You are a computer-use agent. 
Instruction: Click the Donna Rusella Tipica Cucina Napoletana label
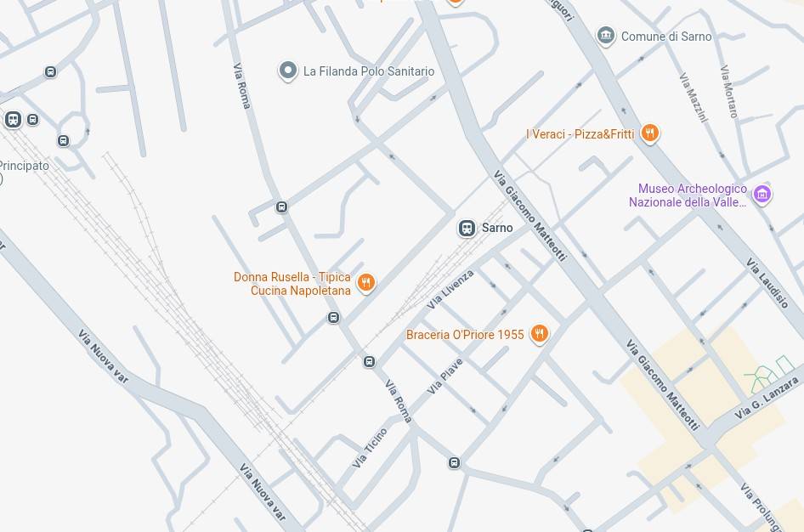[292, 284]
